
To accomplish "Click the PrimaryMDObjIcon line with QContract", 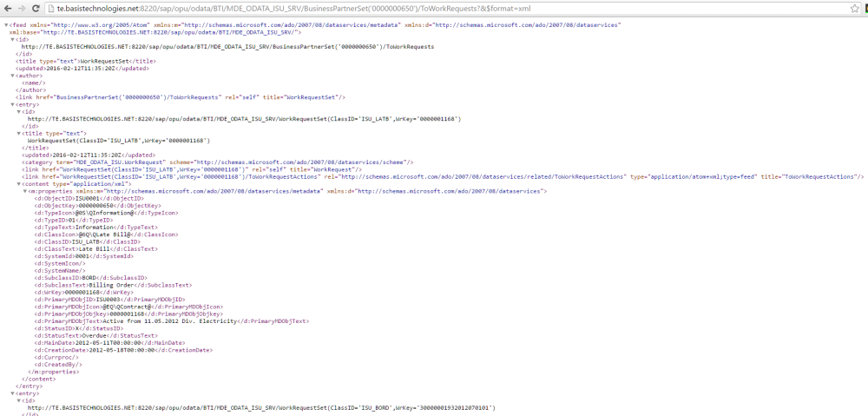I will pyautogui.click(x=128, y=307).
